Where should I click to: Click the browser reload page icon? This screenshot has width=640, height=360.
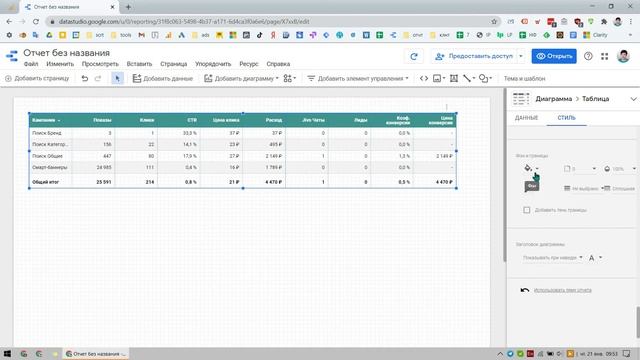36,22
